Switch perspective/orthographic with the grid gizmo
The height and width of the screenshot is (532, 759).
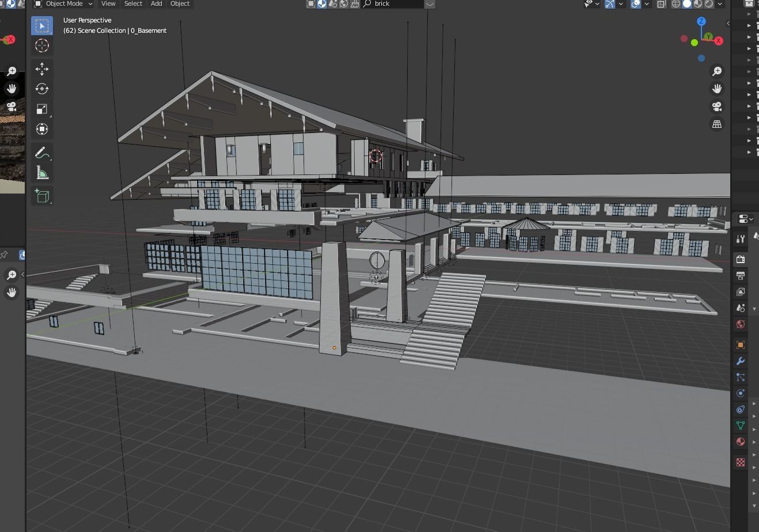click(717, 124)
